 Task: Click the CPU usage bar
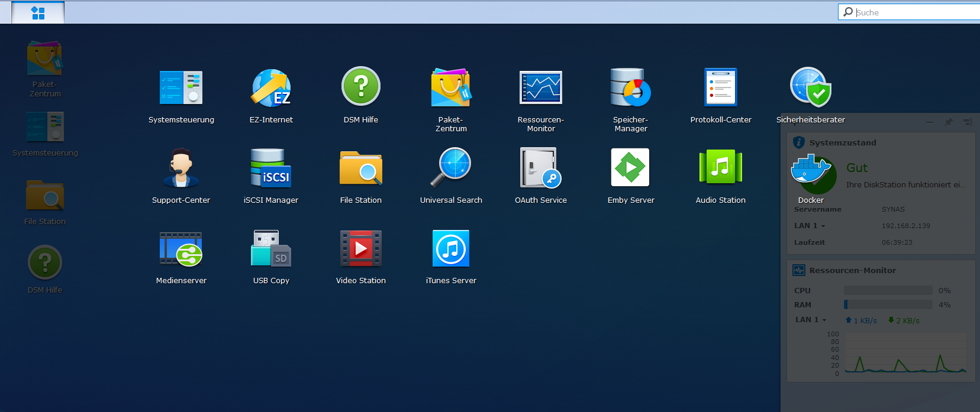point(888,290)
